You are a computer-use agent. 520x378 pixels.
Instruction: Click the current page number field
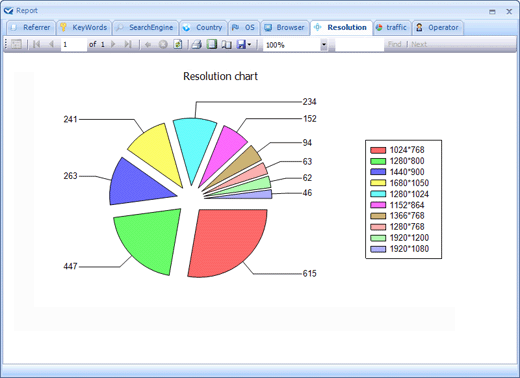pyautogui.click(x=74, y=44)
